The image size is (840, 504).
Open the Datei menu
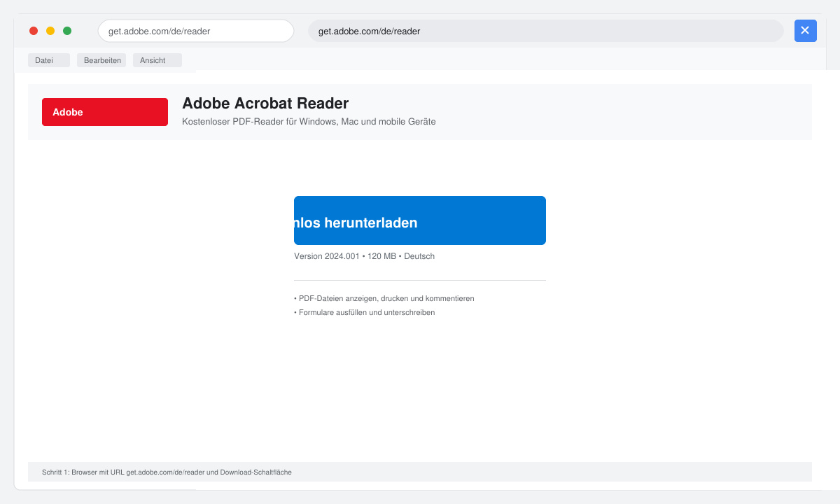[49, 60]
